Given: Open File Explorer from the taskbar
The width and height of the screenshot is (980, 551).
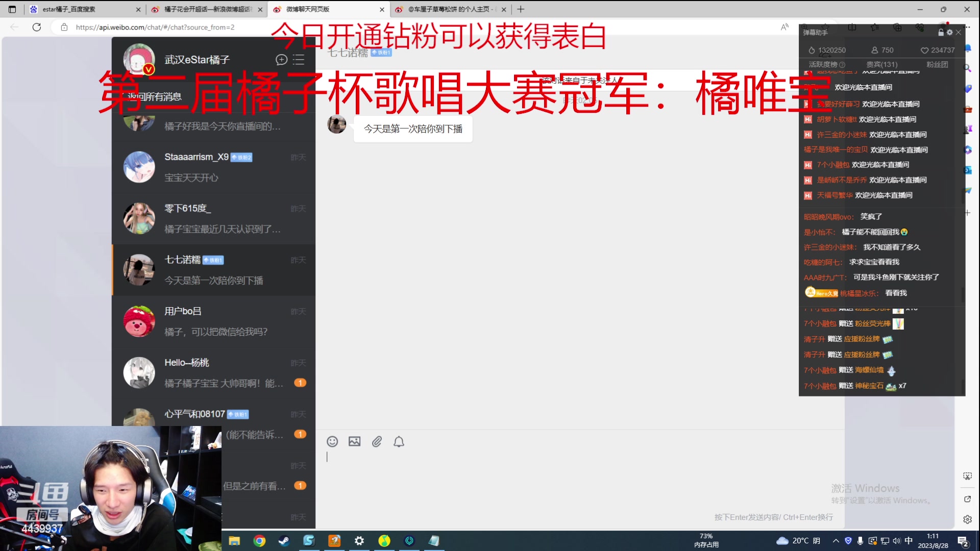Looking at the screenshot, I should pos(234,541).
